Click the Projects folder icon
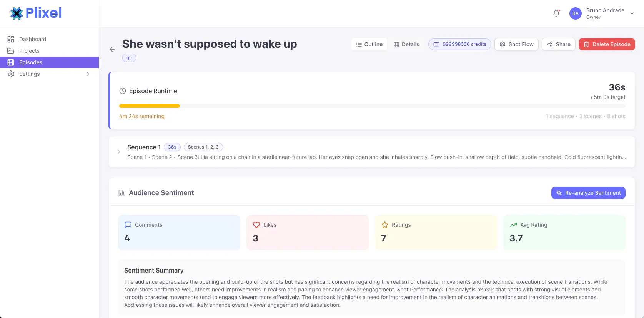The image size is (644, 318). pyautogui.click(x=11, y=51)
